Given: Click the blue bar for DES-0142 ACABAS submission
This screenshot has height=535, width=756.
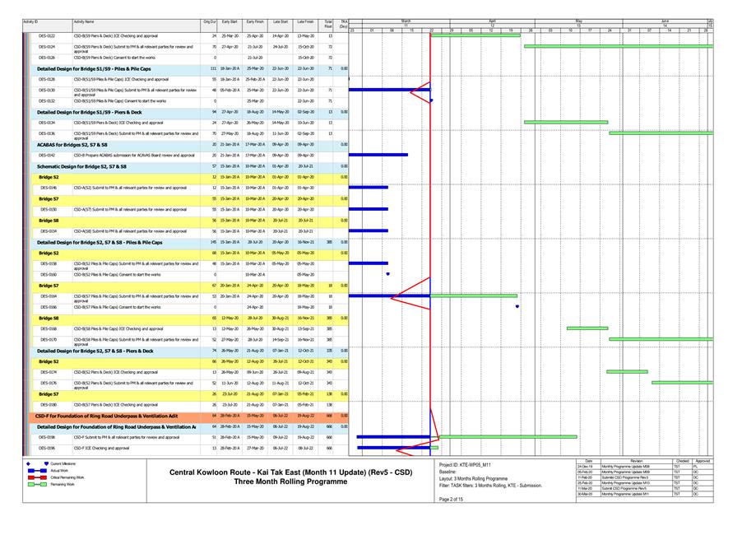Looking at the screenshot, I should click(378, 155).
